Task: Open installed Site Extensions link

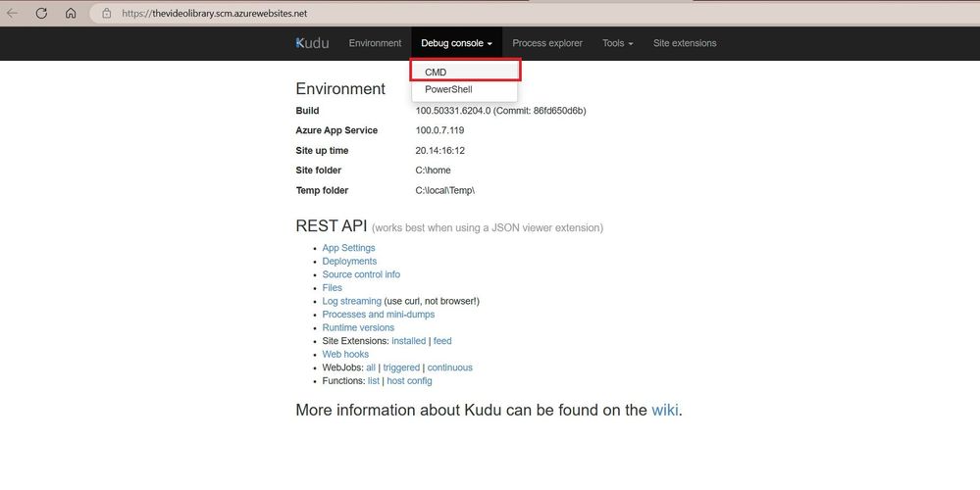Action: [x=409, y=341]
